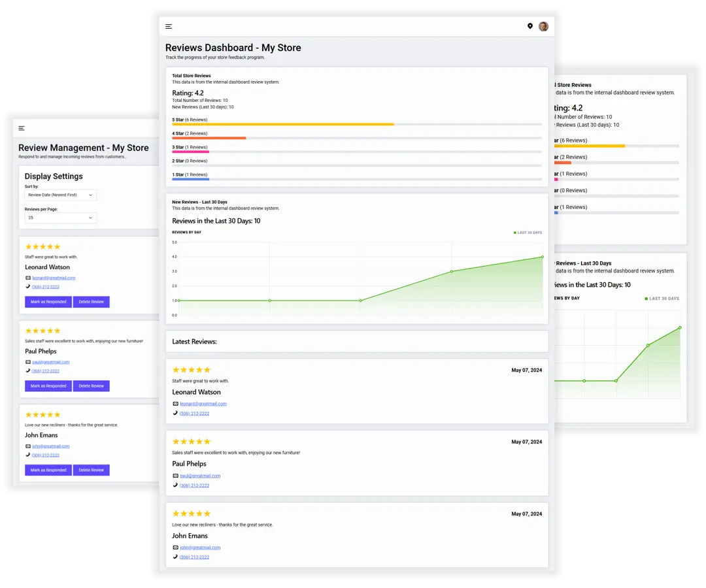Expand the Reviews per Page dropdown
Viewport: 706px width, 588px height.
(x=60, y=218)
